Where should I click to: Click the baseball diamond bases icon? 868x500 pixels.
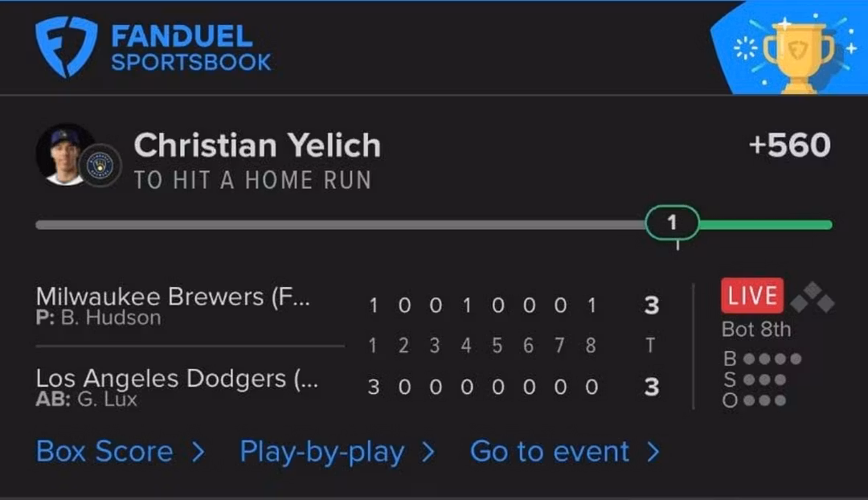tap(812, 297)
